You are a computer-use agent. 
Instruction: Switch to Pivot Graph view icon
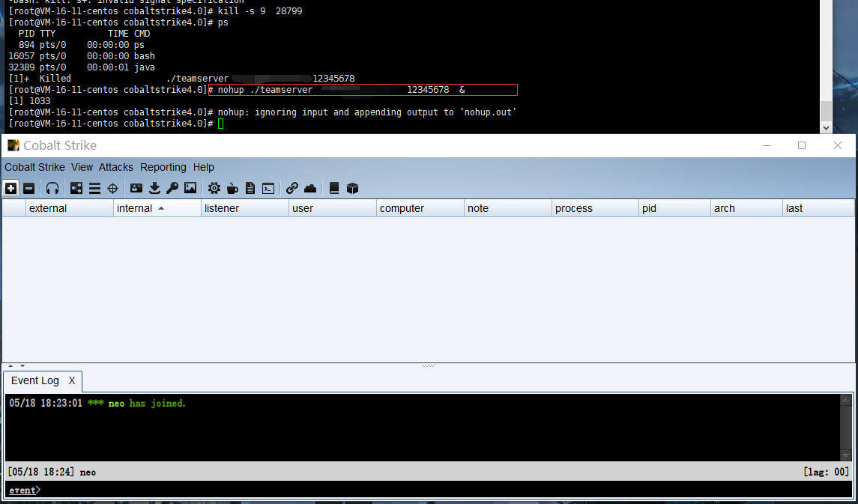click(76, 189)
